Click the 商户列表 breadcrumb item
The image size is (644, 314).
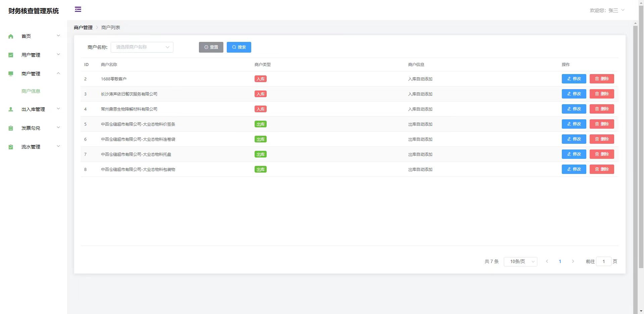[111, 27]
